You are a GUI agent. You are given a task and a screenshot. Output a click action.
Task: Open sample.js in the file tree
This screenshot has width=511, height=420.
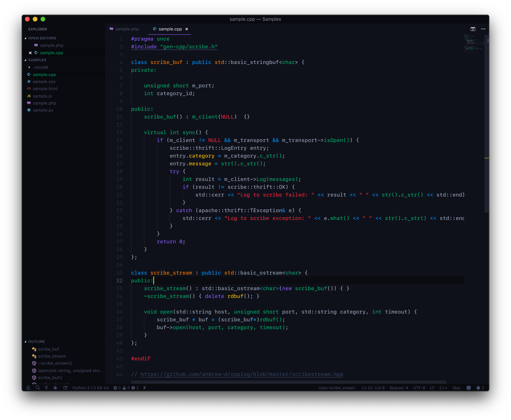pyautogui.click(x=42, y=96)
